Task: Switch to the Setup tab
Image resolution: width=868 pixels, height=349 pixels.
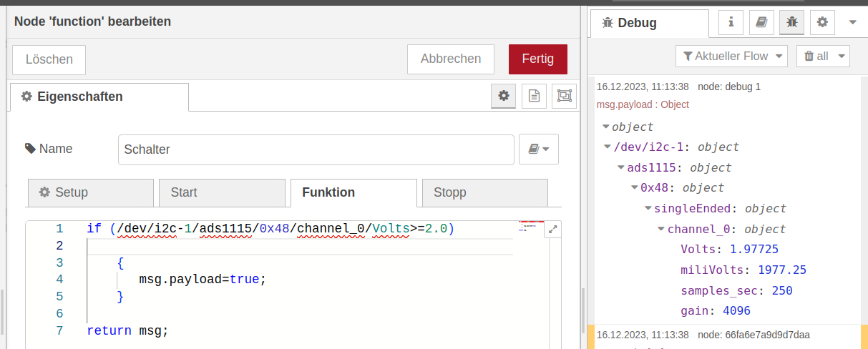Action: coord(91,192)
